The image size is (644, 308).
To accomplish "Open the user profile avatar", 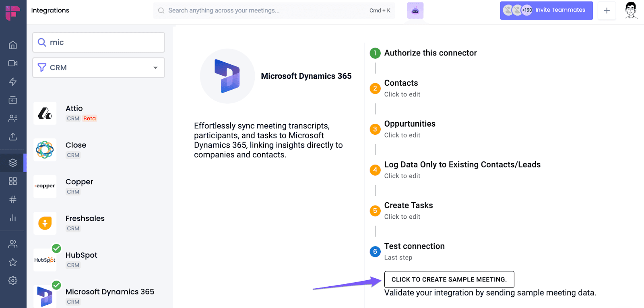I will pyautogui.click(x=631, y=10).
